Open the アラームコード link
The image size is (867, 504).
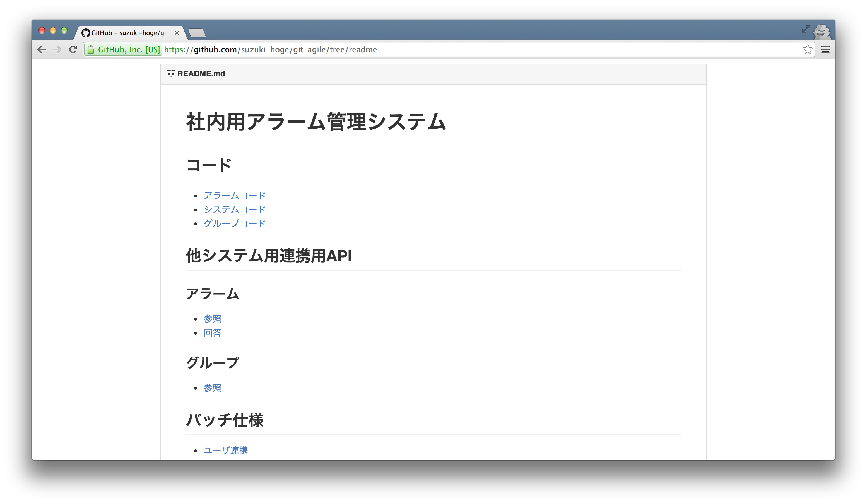tap(235, 196)
